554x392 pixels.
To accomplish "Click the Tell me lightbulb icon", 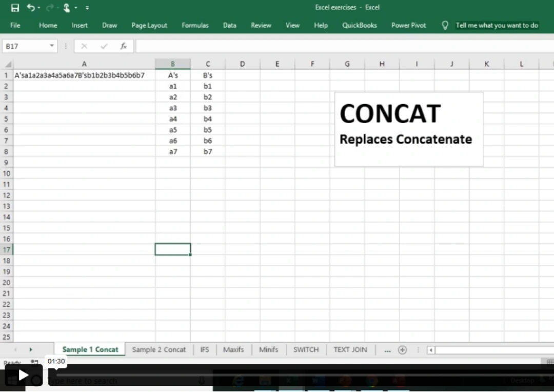I will coord(445,25).
